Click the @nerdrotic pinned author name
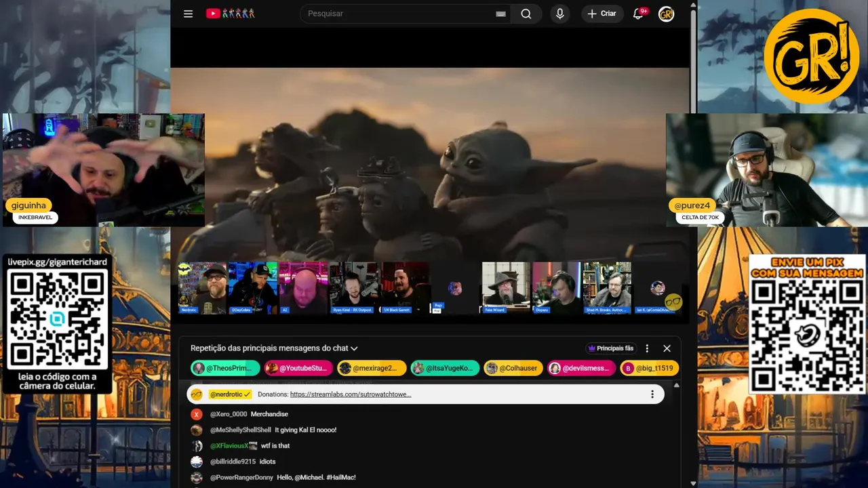868x488 pixels. 230,394
